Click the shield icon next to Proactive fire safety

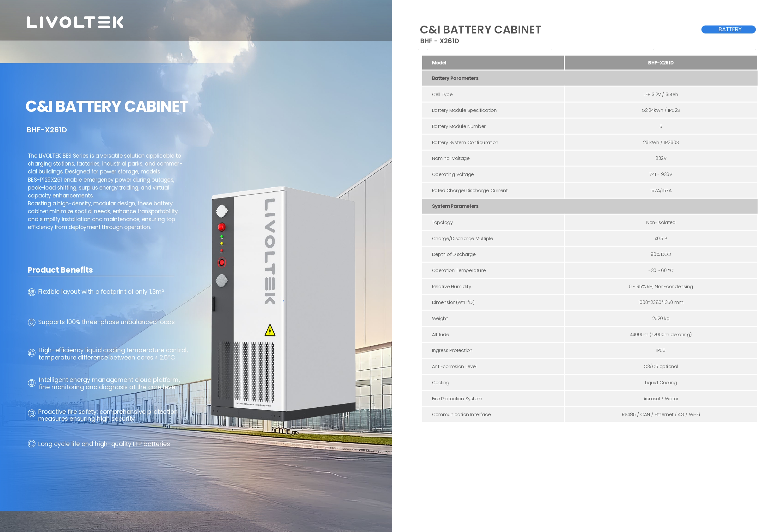click(x=31, y=413)
